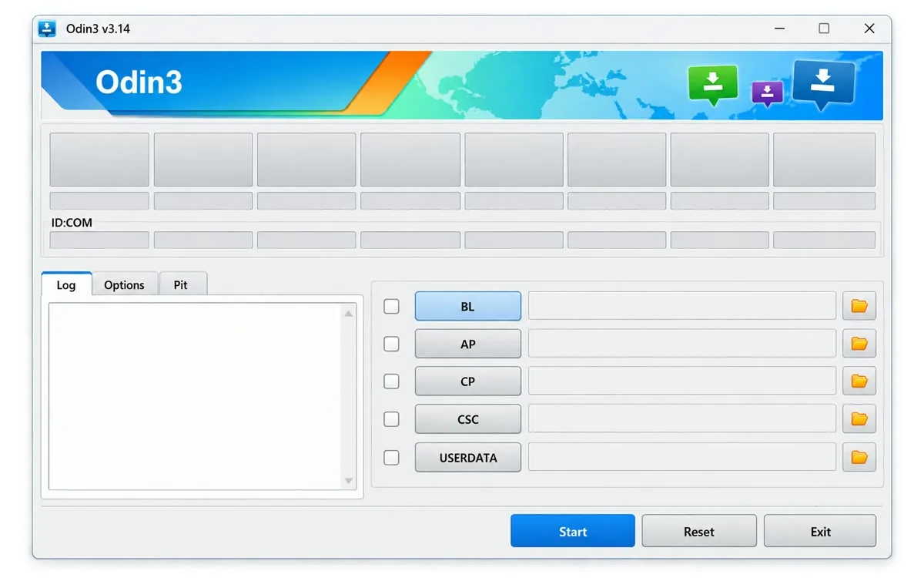This screenshot has width=924, height=578.
Task: Click the Reset button
Action: (699, 531)
